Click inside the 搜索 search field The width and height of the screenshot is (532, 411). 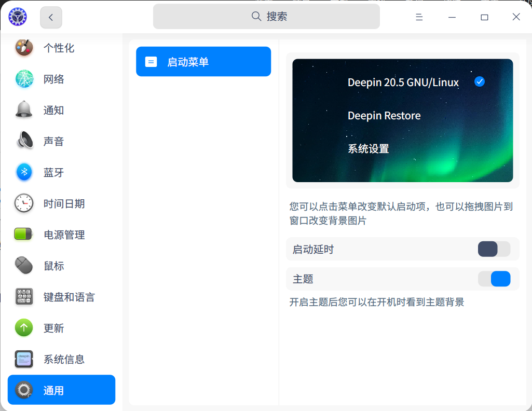coord(266,16)
